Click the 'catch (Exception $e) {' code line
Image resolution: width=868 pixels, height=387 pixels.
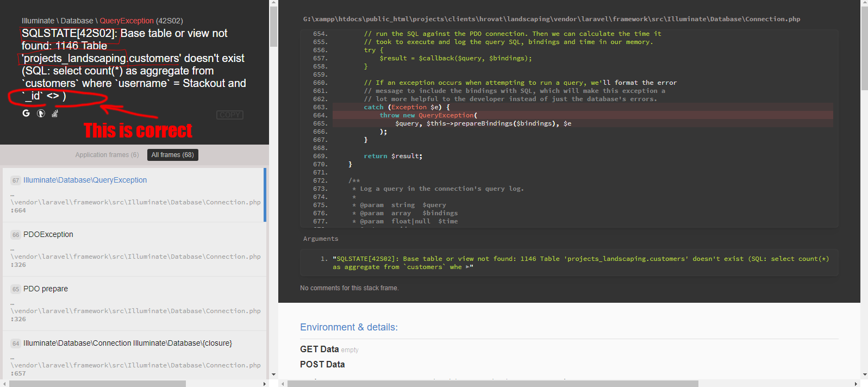[x=407, y=107]
